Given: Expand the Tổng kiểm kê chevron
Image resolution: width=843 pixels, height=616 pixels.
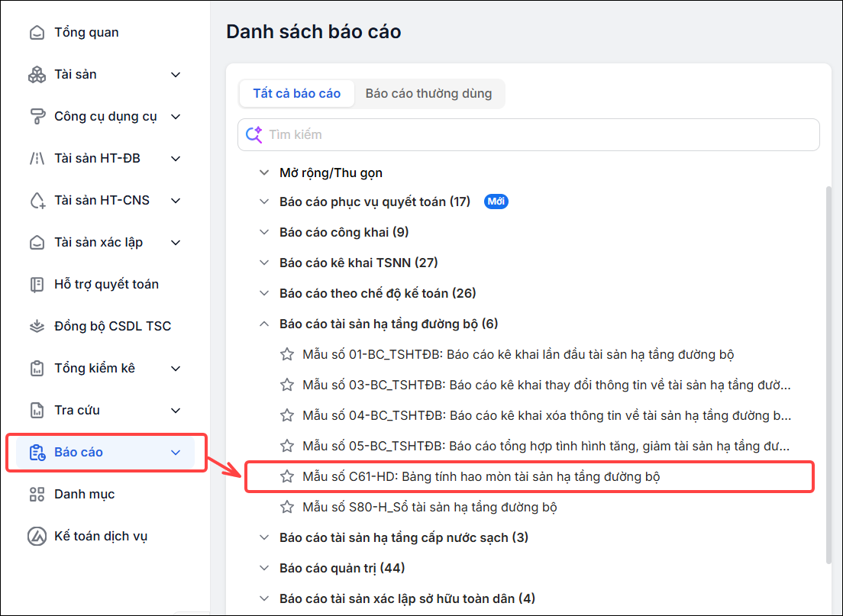Looking at the screenshot, I should click(176, 368).
